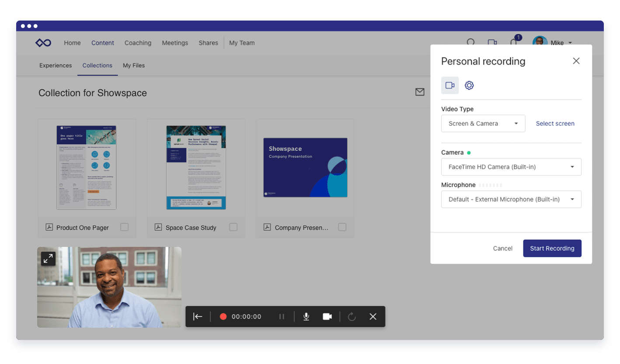This screenshot has width=620, height=364.
Task: Open the Microphone device dropdown
Action: pos(511,199)
